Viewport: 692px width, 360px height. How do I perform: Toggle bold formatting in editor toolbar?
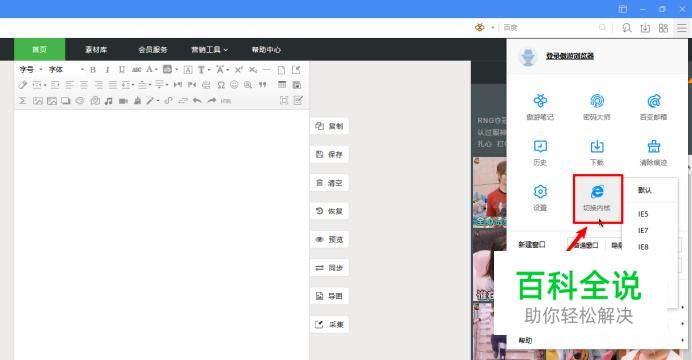[93, 70]
